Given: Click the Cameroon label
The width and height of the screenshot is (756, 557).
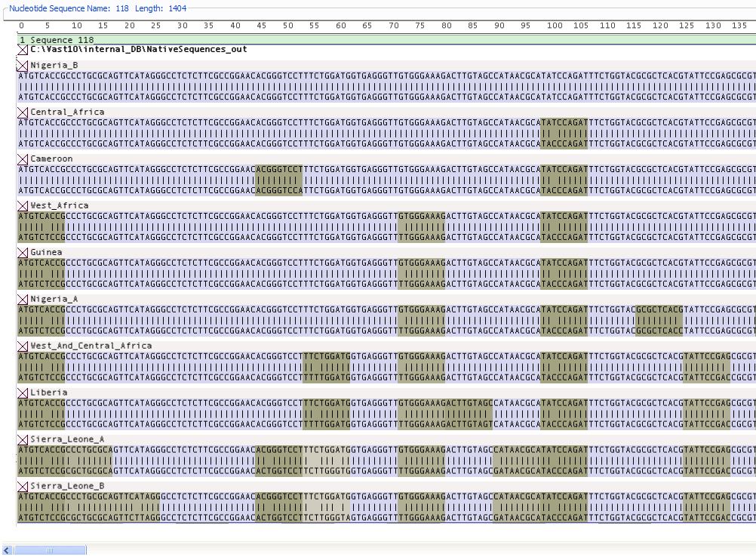Looking at the screenshot, I should coord(51,158).
